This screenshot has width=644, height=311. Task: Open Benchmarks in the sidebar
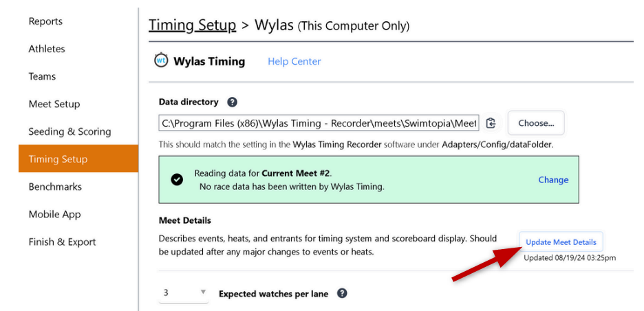click(55, 186)
